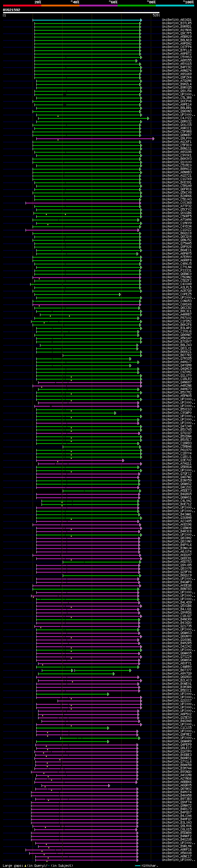Click the green ~80% identity legend segment
The image size is (197, 868).
137,6
